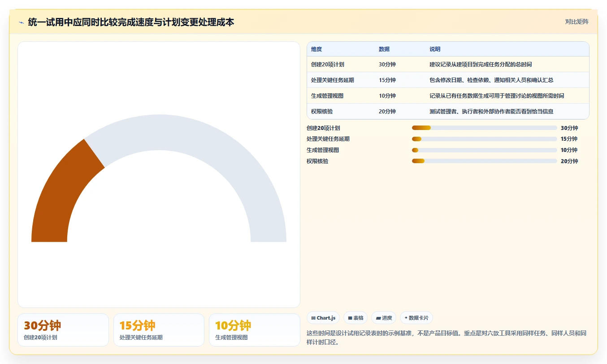This screenshot has width=607, height=364.
Task: Click the 20分钟 value beside its progress bar
Action: tap(569, 161)
